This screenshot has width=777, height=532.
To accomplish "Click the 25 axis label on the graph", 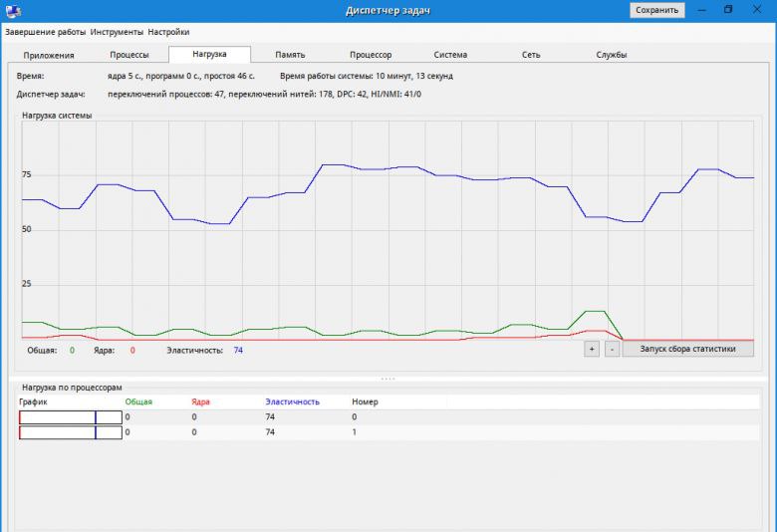I will [26, 284].
